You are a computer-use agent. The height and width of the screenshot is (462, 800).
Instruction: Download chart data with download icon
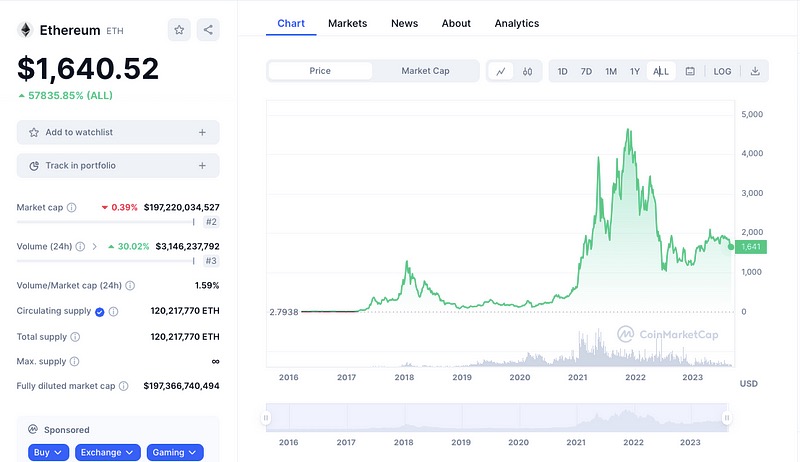pyautogui.click(x=755, y=71)
